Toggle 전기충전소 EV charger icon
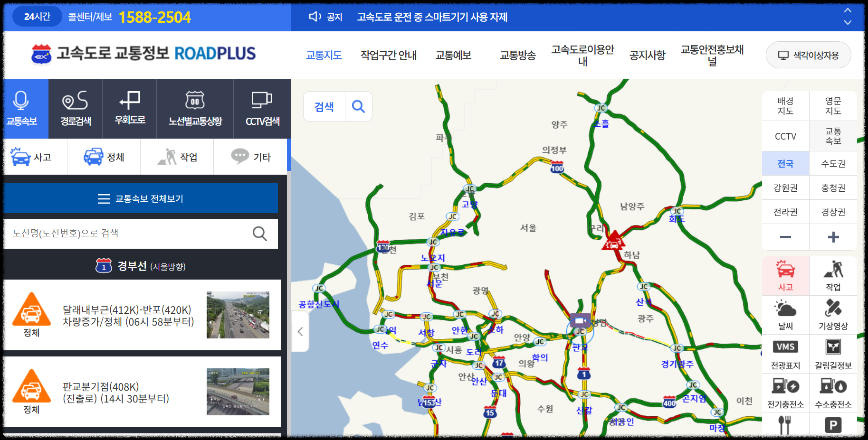This screenshot has width=868, height=440. [785, 393]
